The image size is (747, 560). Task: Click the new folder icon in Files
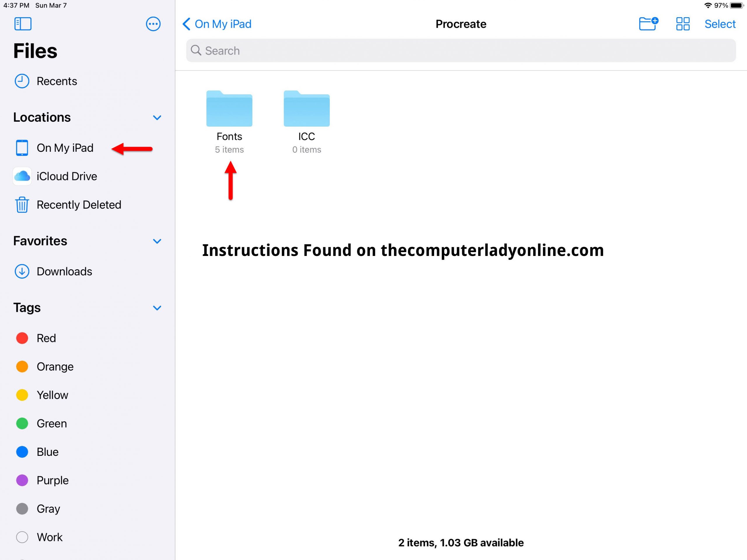(648, 24)
